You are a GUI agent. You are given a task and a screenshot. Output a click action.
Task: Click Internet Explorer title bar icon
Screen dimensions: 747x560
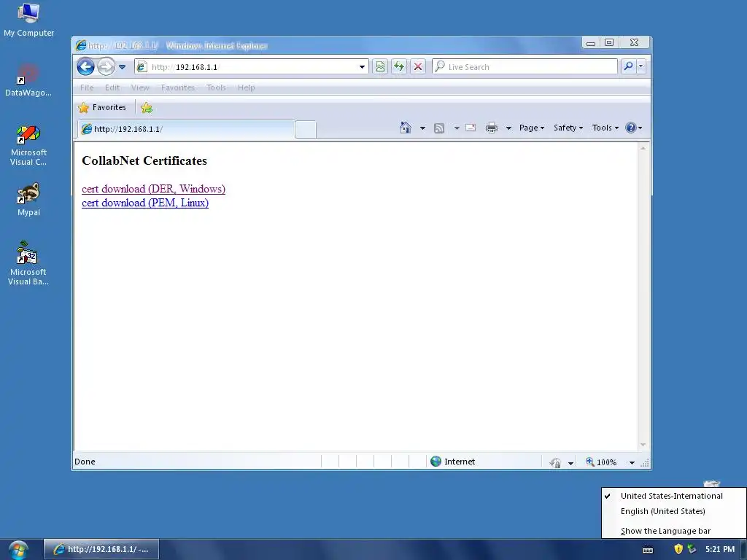(81, 45)
